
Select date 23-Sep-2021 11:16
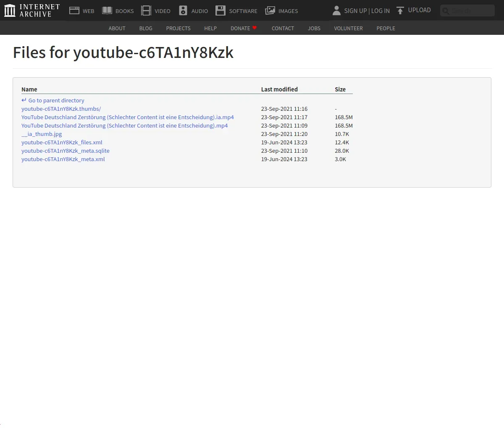(284, 109)
